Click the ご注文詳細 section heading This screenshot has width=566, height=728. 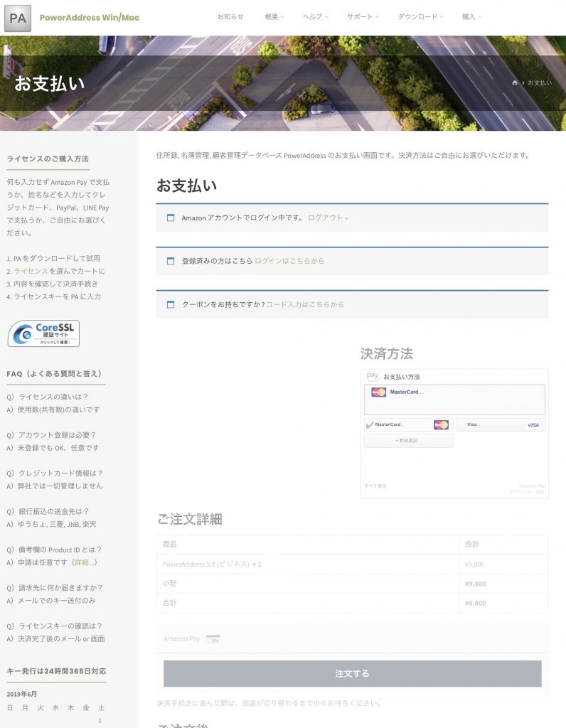[x=190, y=519]
